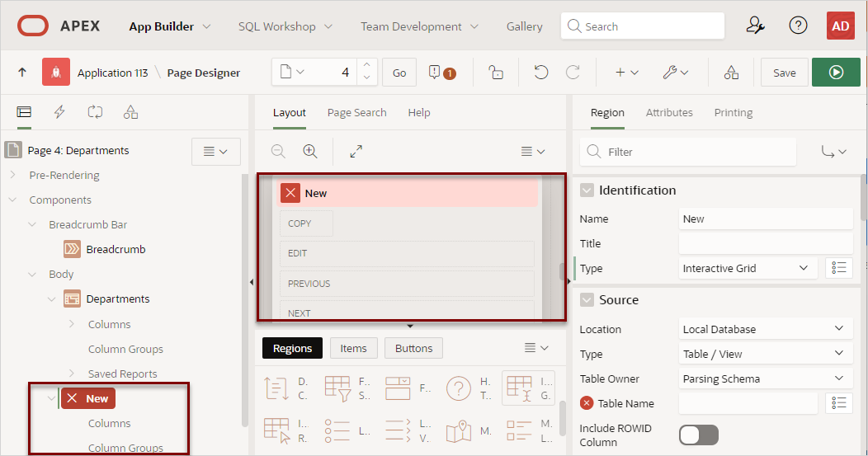Click the Application 113 breadcrumb link

click(112, 73)
